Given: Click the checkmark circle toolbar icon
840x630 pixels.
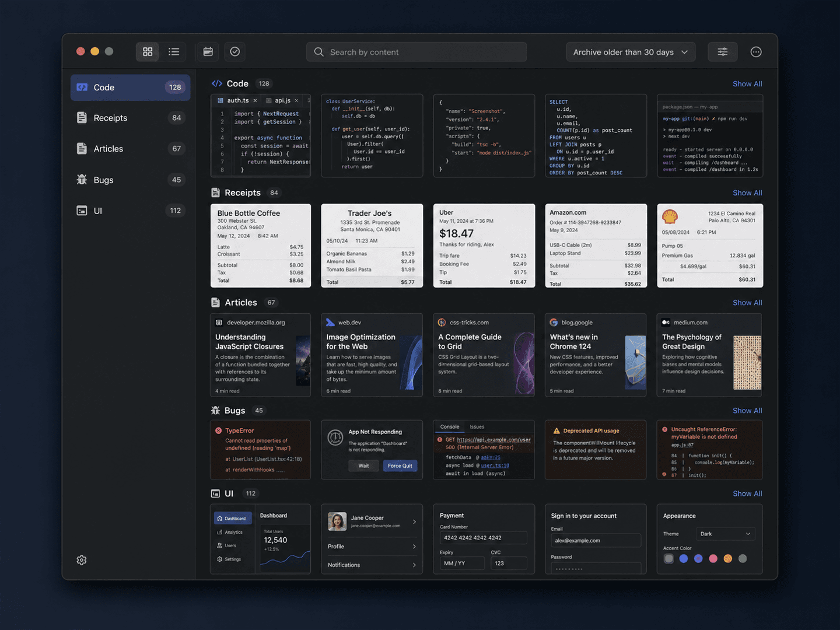Looking at the screenshot, I should pyautogui.click(x=235, y=52).
